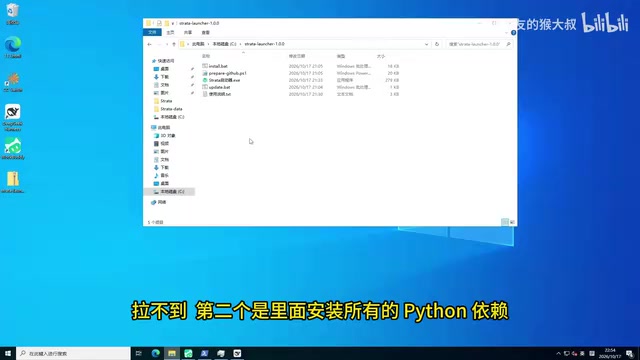
Task: Launch Microsoft Edge from the desktop
Action: (13, 47)
